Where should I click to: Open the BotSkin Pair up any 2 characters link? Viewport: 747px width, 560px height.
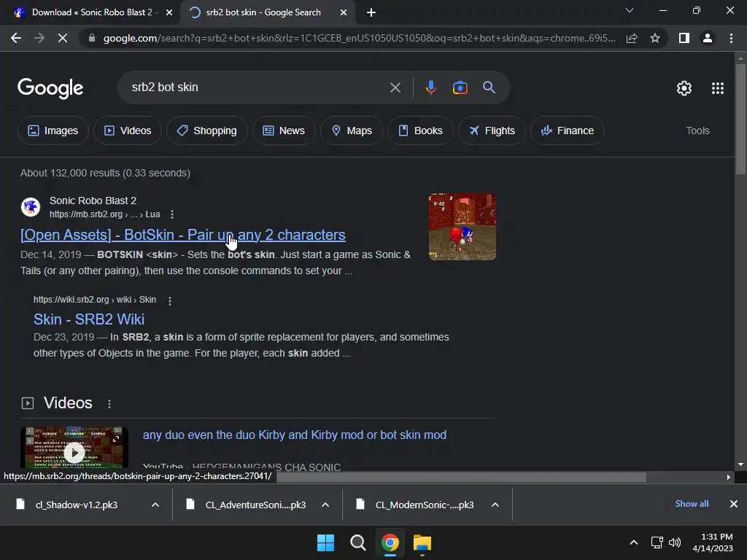click(x=183, y=235)
